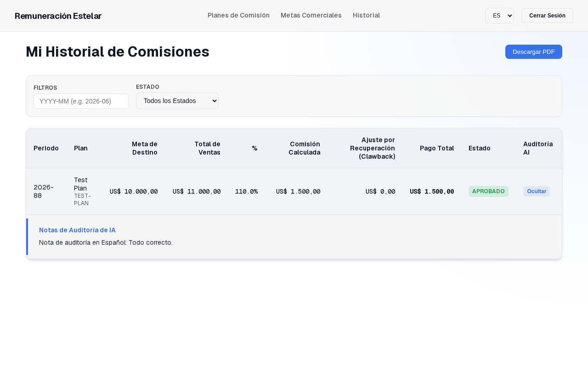The image size is (588, 368).
Task: Open the Planes de Comisión page
Action: click(238, 15)
